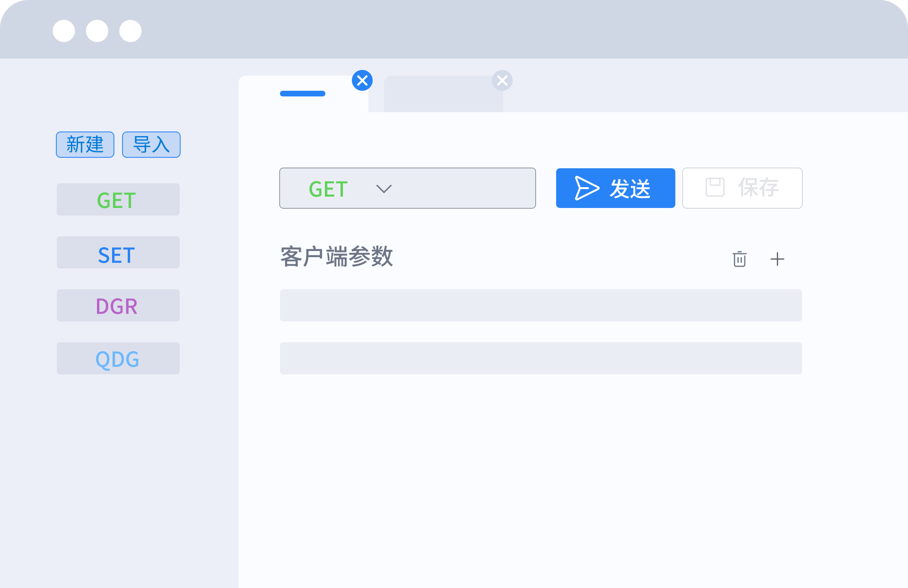The height and width of the screenshot is (588, 908).
Task: Switch to the inactive gray tab
Action: pyautogui.click(x=443, y=94)
